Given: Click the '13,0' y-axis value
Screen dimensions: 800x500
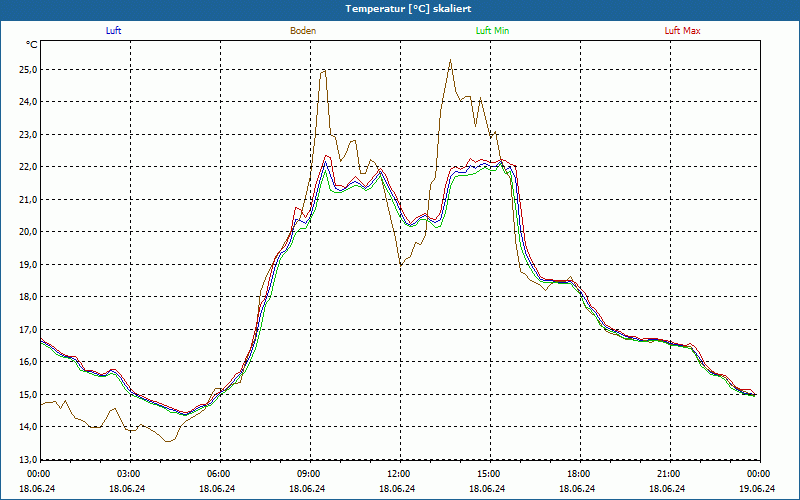Looking at the screenshot, I should [x=28, y=459].
